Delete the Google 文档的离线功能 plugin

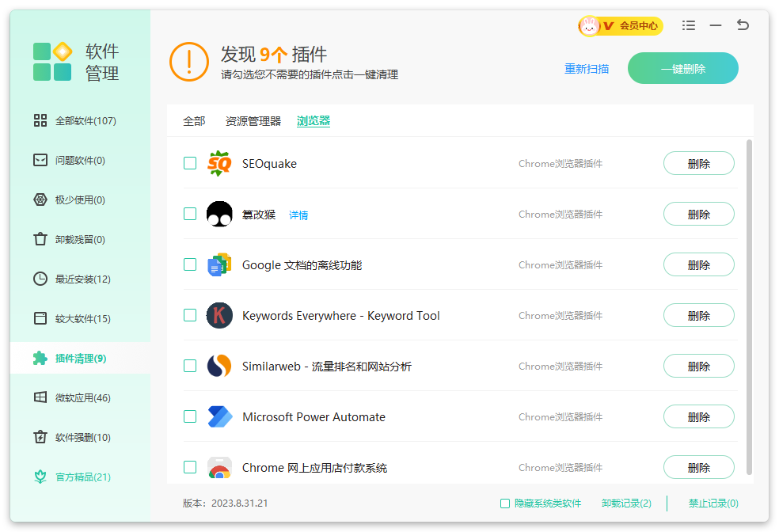click(x=698, y=264)
